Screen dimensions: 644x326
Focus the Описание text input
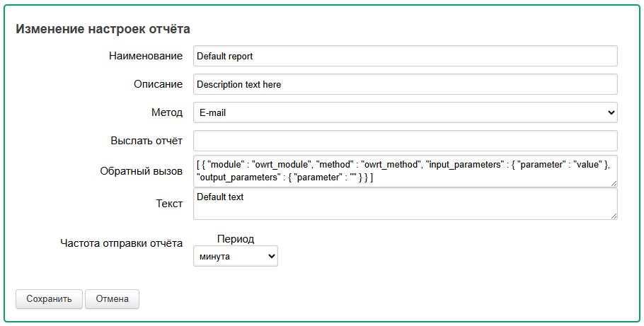405,84
